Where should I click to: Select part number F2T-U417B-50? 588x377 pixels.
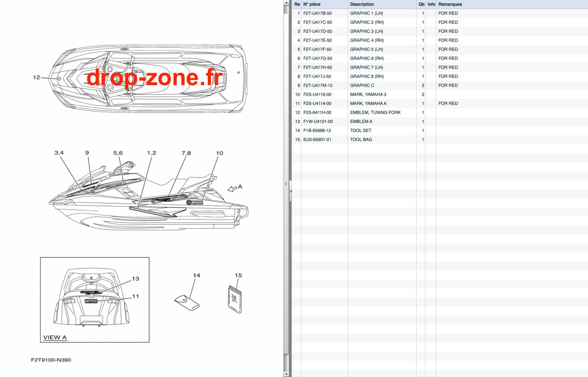(x=317, y=13)
